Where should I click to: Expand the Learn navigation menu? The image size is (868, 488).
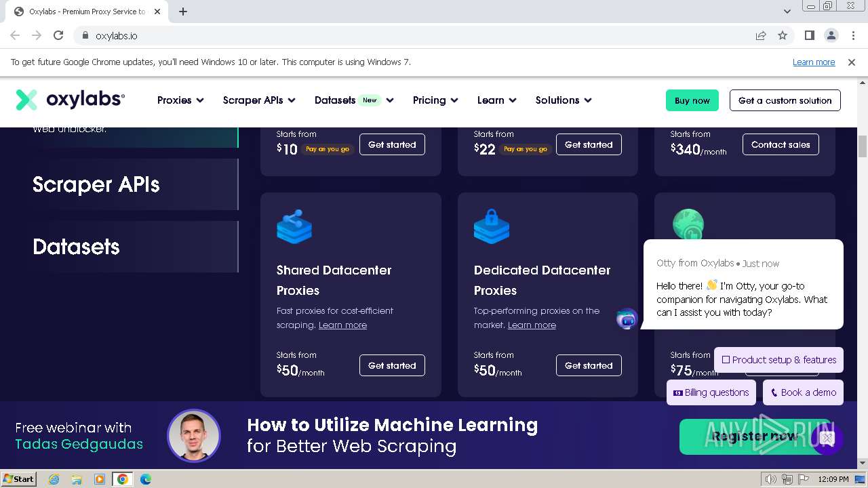[497, 100]
